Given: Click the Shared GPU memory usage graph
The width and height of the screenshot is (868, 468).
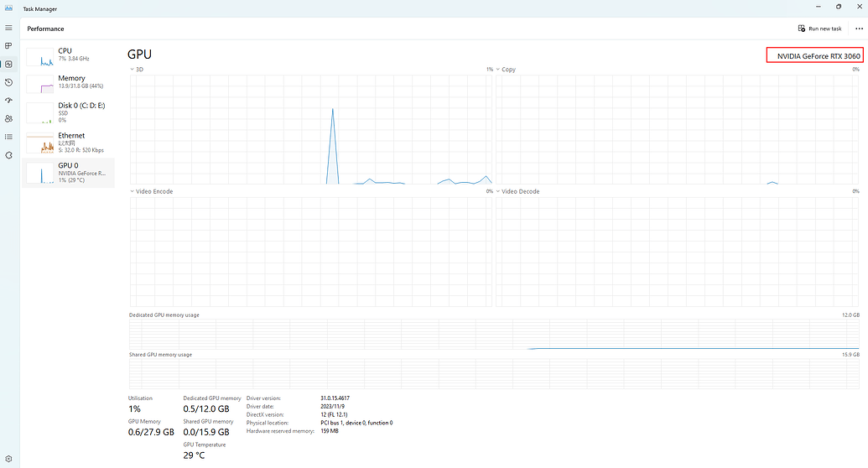Looking at the screenshot, I should [x=494, y=373].
